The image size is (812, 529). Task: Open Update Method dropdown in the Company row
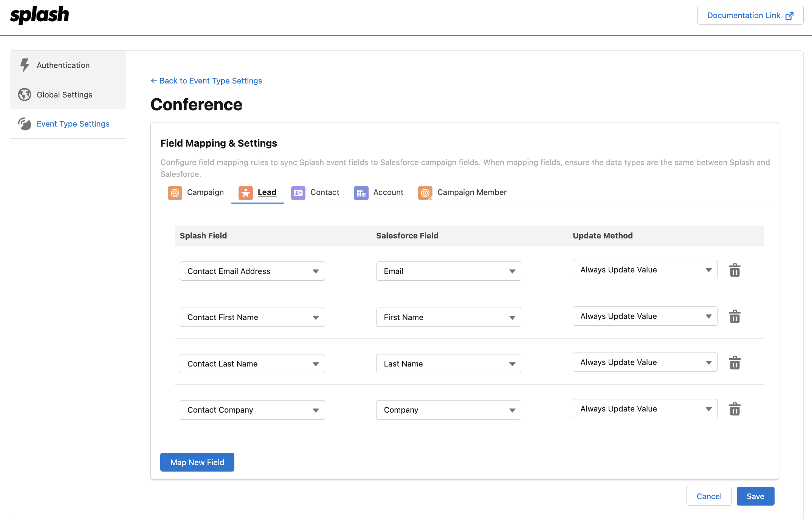(645, 408)
